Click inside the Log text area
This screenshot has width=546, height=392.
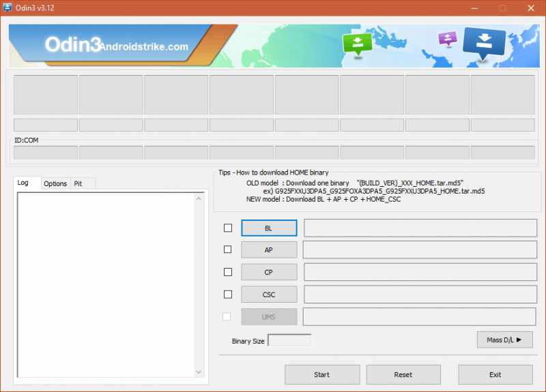(x=106, y=285)
